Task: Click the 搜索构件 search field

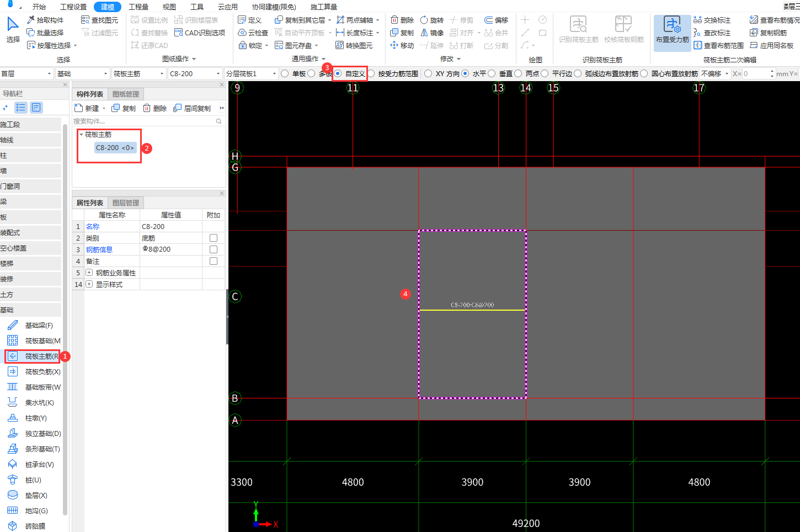Action: 148,121
